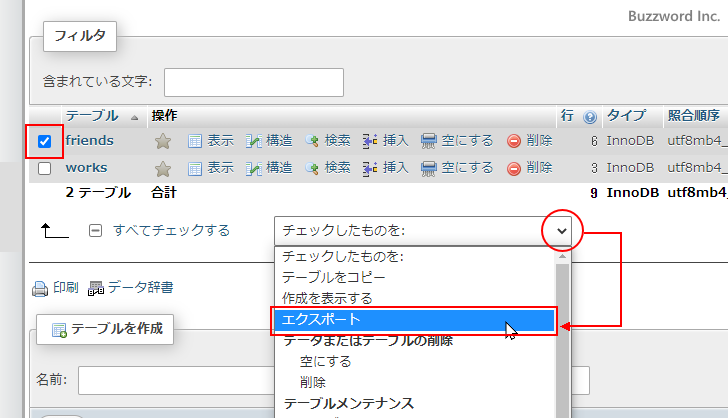Screen dimensions: 728x418
Task: Click 空にする link in works row
Action: (467, 167)
